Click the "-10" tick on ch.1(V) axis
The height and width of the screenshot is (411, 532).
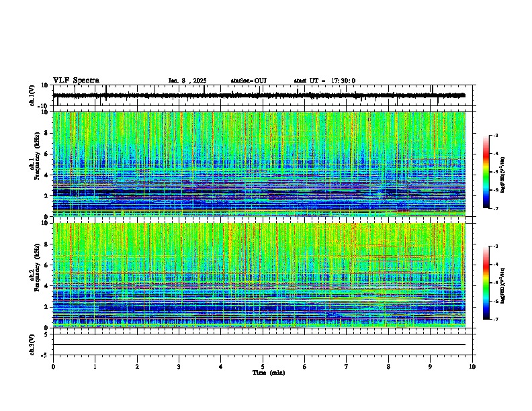(x=44, y=106)
